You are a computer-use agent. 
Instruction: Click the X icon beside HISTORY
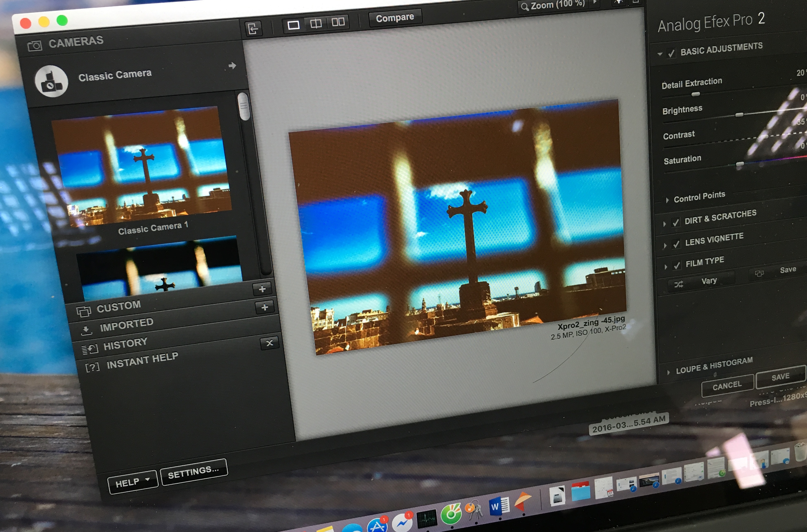(269, 343)
